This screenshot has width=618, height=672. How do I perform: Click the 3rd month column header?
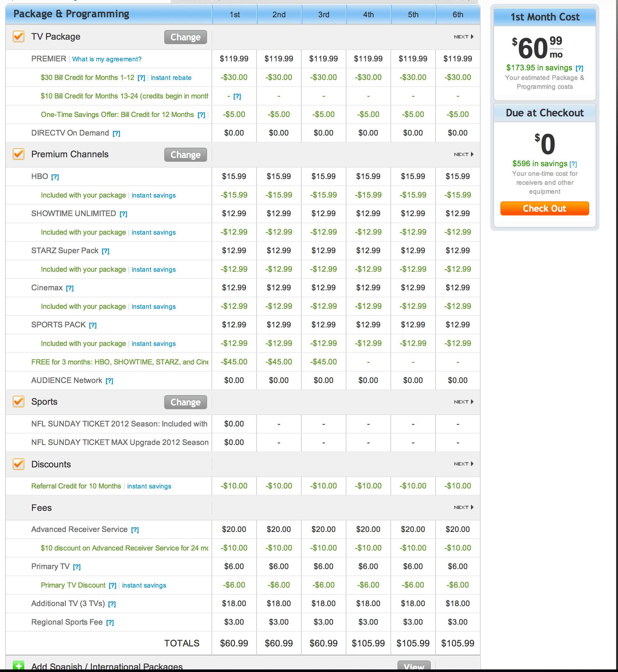pos(324,15)
